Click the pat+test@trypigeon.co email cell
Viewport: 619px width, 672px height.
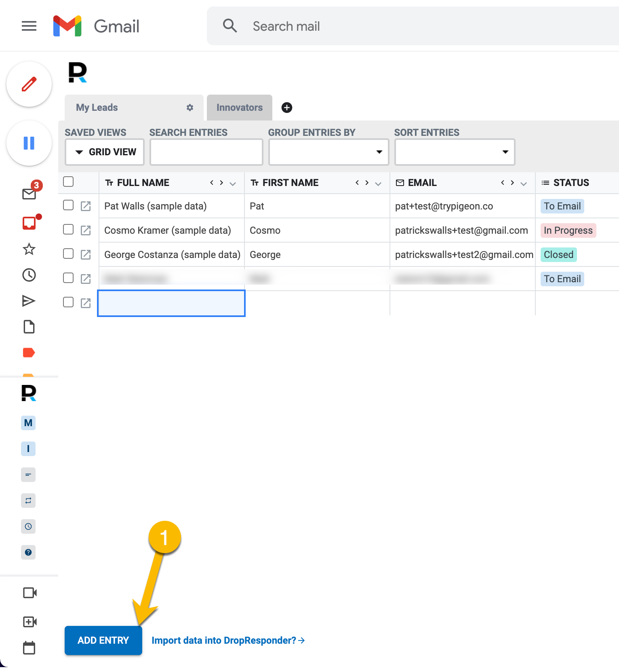462,206
